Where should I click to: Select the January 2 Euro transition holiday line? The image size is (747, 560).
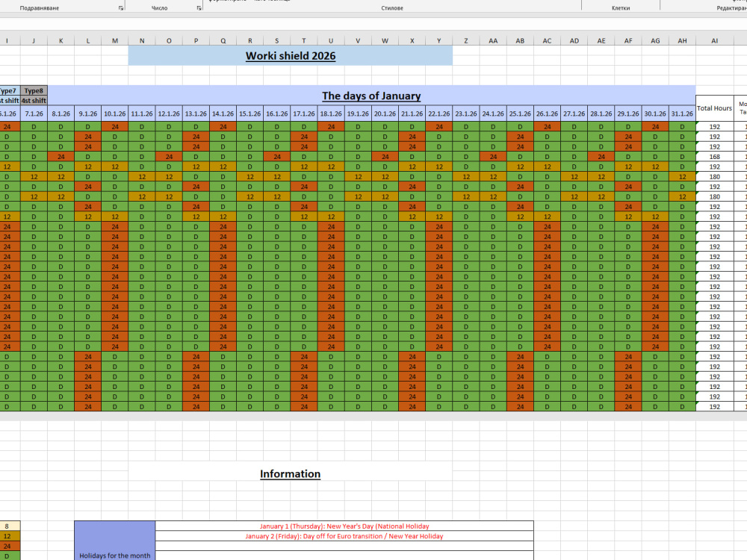pos(344,536)
